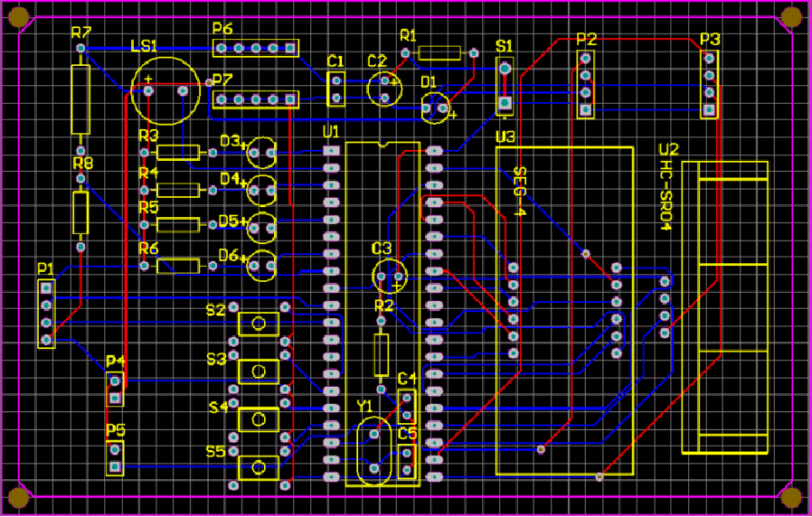Click the S5 switch designator label
The width and height of the screenshot is (812, 517).
pyautogui.click(x=215, y=452)
